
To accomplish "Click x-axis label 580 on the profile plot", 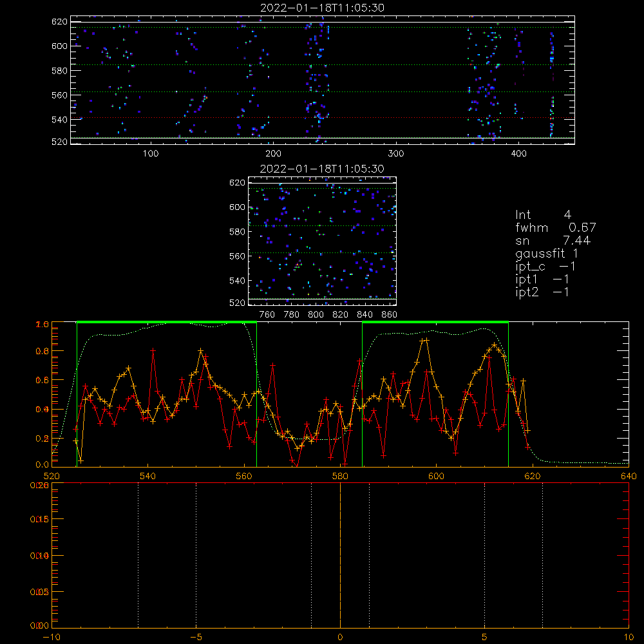I will [x=340, y=476].
